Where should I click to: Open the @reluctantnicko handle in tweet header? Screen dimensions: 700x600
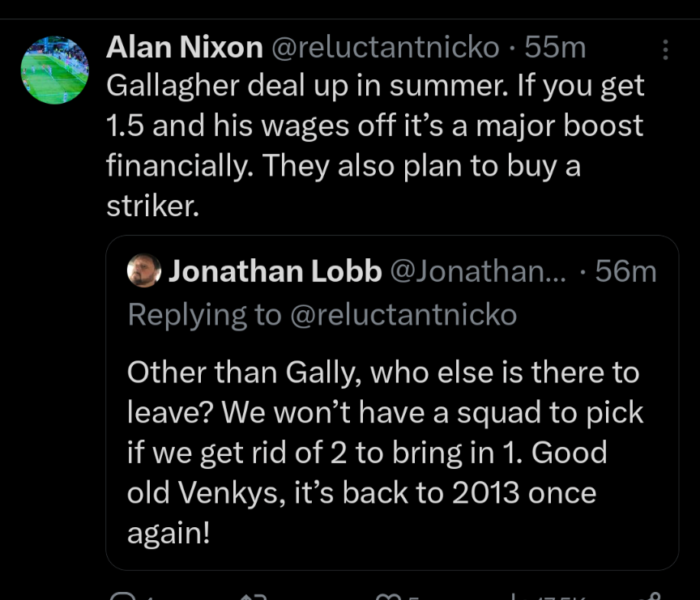pyautogui.click(x=386, y=47)
